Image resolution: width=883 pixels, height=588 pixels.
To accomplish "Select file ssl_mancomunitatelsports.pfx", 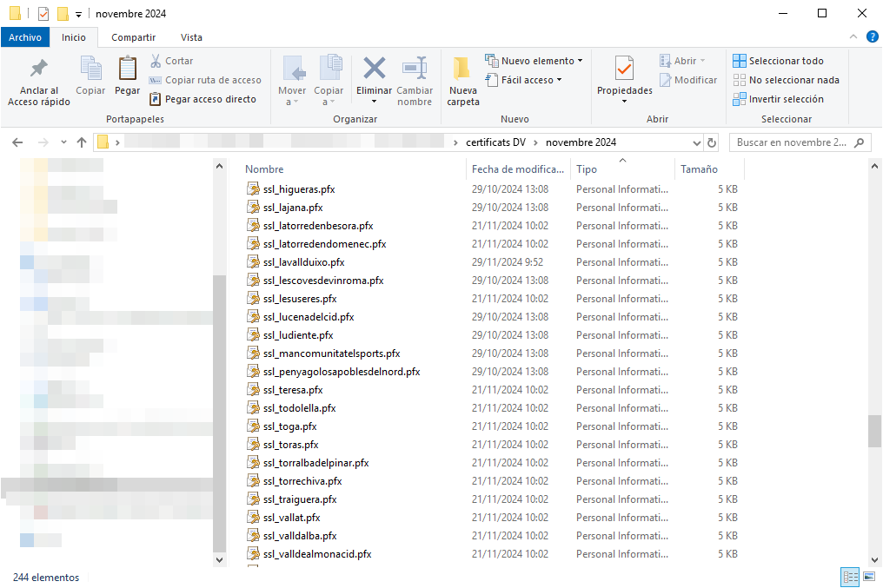I will click(332, 353).
